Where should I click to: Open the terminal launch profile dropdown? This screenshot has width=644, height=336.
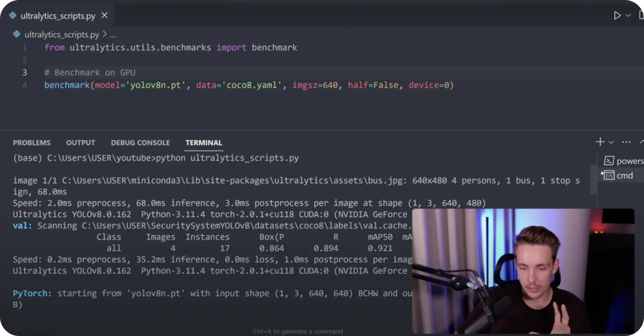[x=611, y=142]
